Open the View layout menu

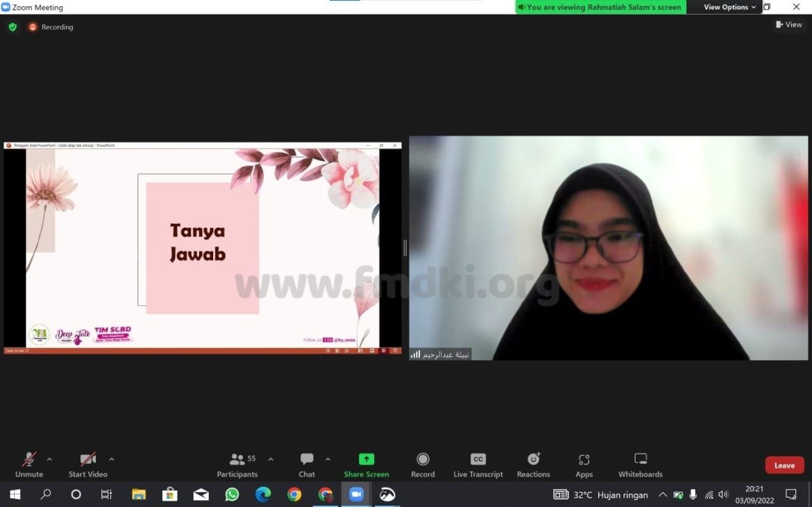[789, 25]
